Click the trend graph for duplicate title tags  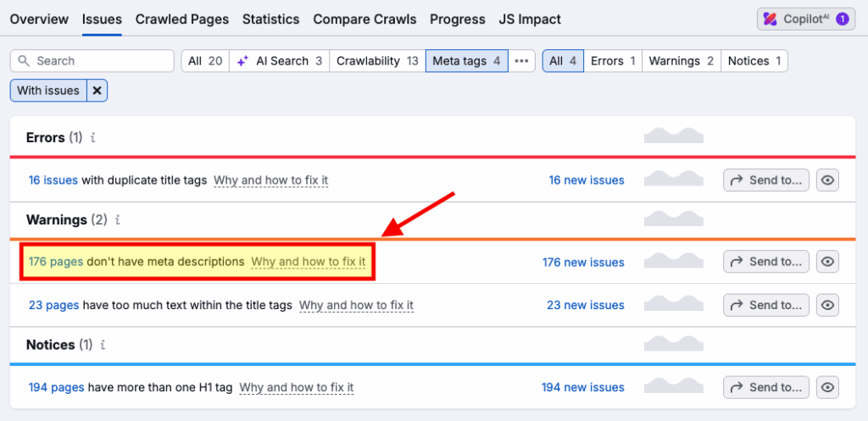(x=674, y=178)
